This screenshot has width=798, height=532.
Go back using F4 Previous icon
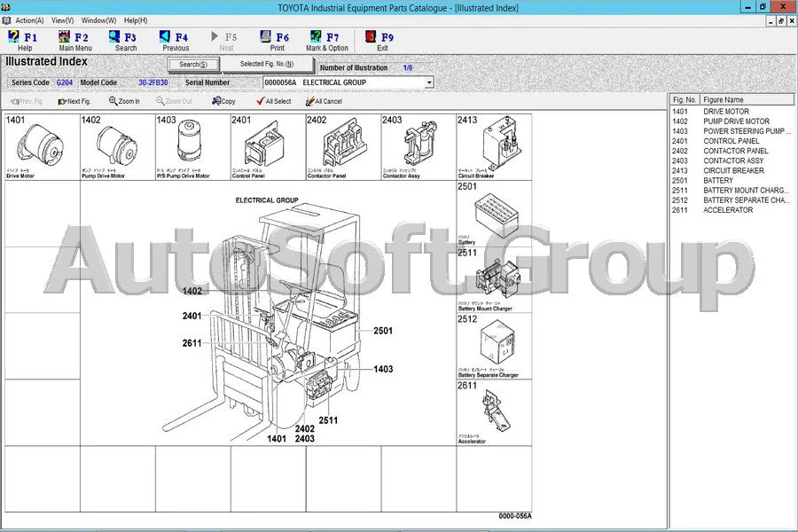pos(175,41)
